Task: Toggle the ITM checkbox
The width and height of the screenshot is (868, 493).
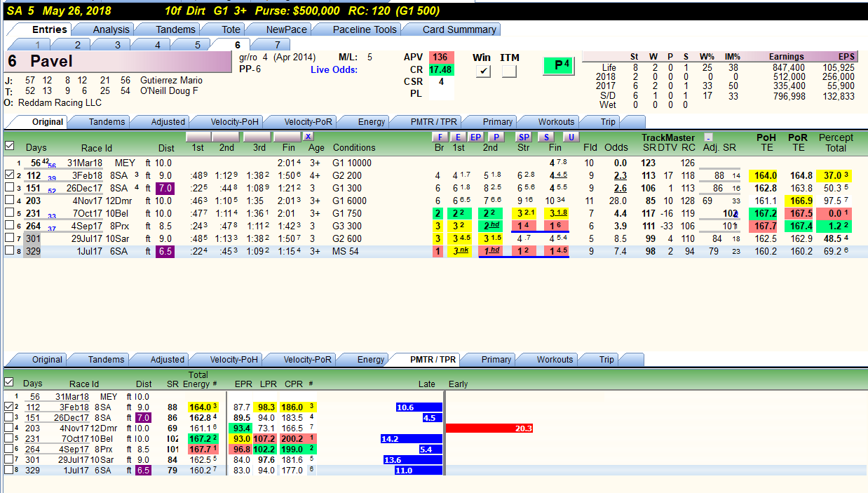Action: coord(510,72)
